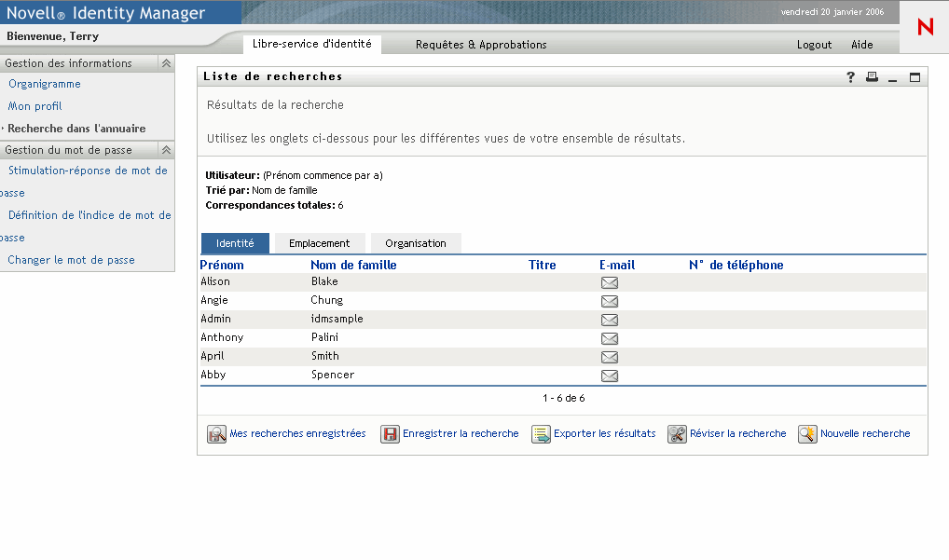Click the first name Angie
The width and height of the screenshot is (949, 560).
click(x=214, y=301)
